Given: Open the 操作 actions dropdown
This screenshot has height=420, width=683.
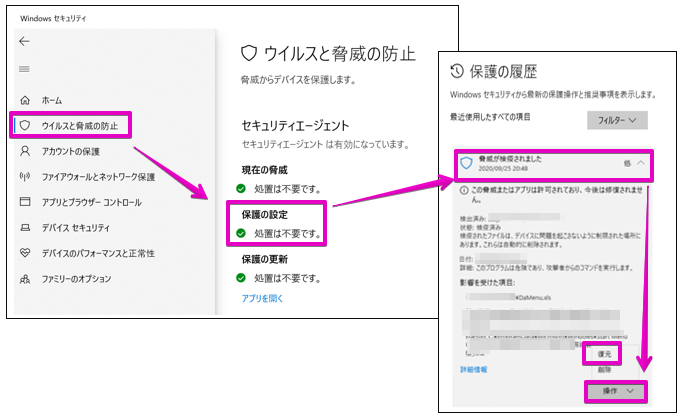Looking at the screenshot, I should click(x=616, y=391).
